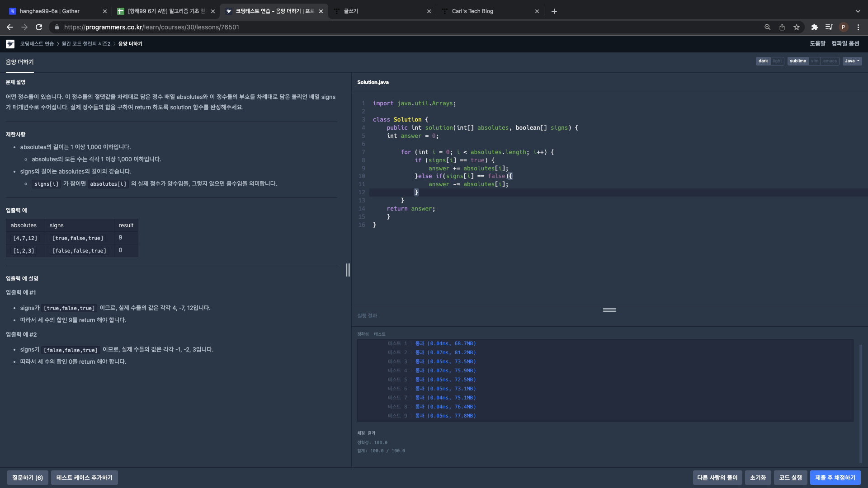Click the share page icon

782,27
